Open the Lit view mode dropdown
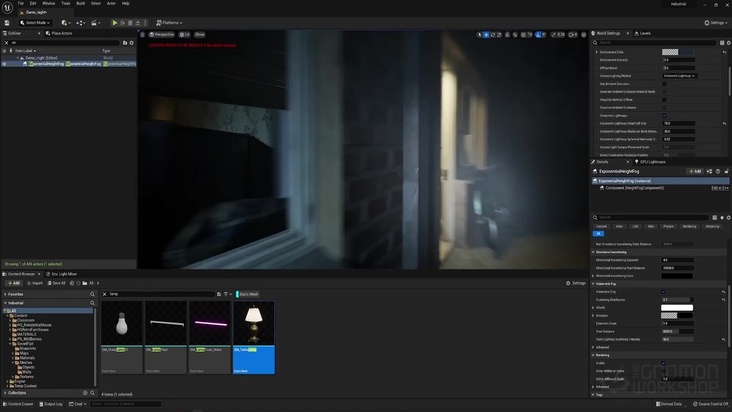The image size is (732, 412). 185,35
